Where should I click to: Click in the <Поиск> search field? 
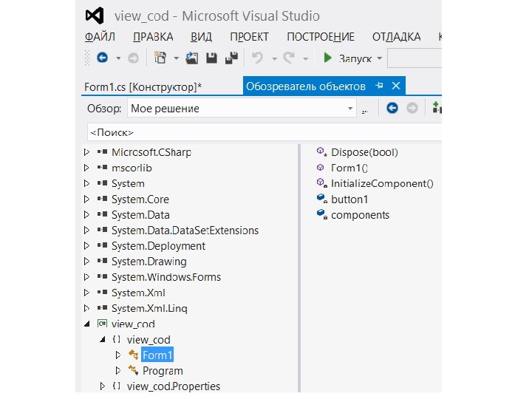pos(265,132)
